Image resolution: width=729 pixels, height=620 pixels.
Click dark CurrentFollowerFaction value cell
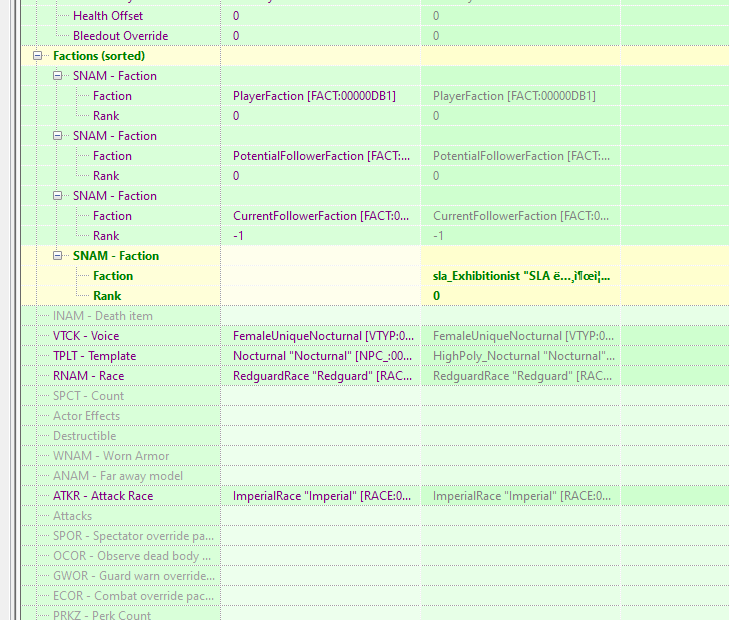point(321,216)
